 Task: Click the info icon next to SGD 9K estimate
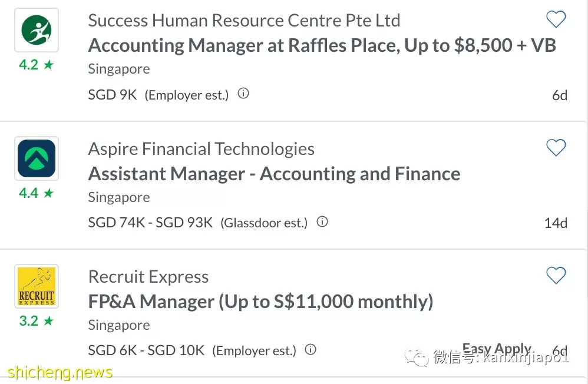[243, 94]
